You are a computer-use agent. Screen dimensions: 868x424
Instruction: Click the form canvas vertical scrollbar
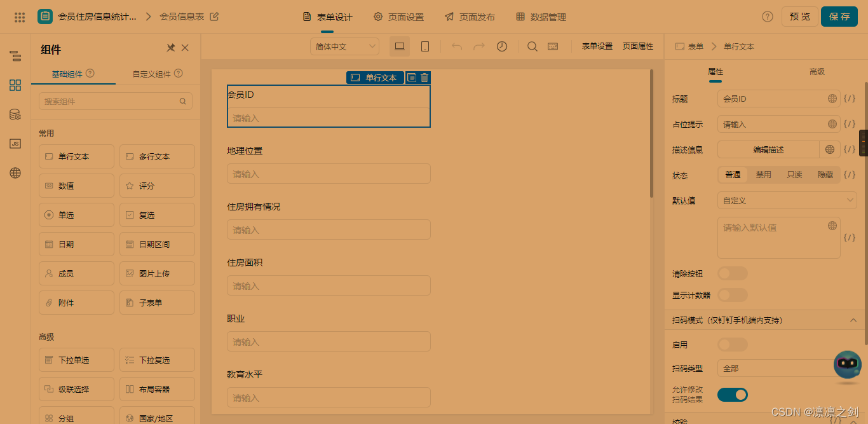coord(651,133)
